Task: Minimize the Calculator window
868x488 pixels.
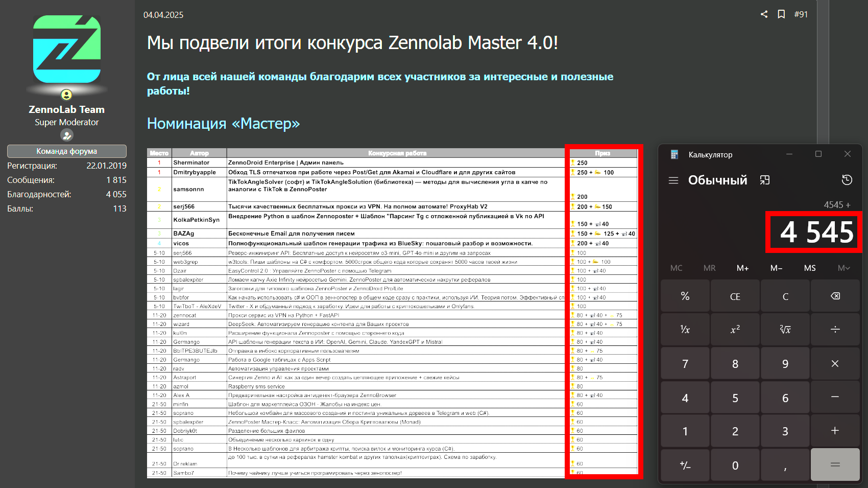Action: pyautogui.click(x=789, y=154)
